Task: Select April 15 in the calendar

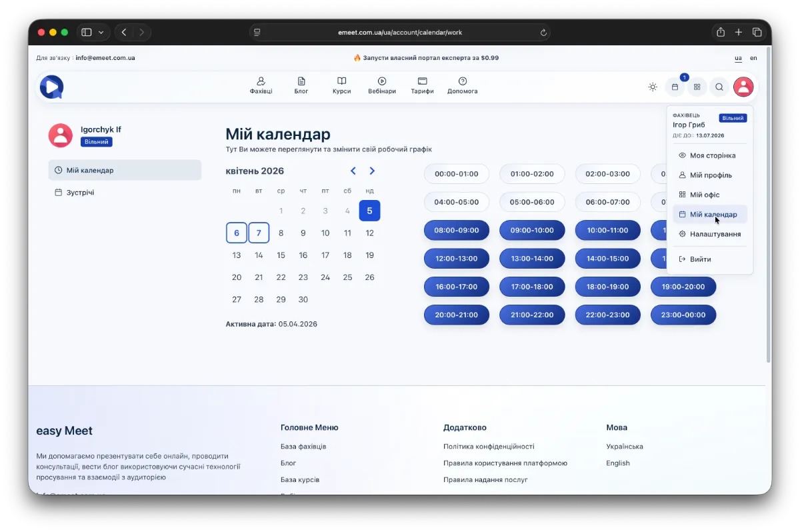Action: coord(281,255)
